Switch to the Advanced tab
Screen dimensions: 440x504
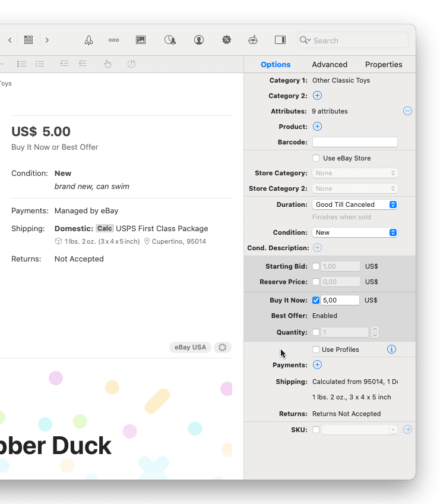330,64
